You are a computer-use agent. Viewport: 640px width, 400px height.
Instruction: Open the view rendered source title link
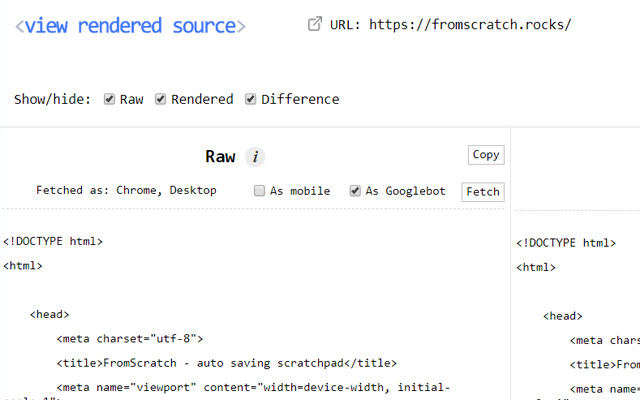pyautogui.click(x=130, y=26)
